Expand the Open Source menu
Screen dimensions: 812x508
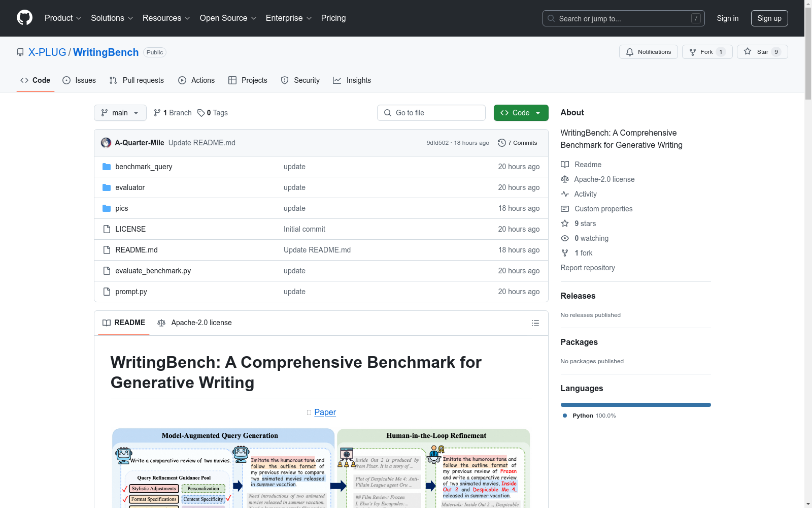228,18
